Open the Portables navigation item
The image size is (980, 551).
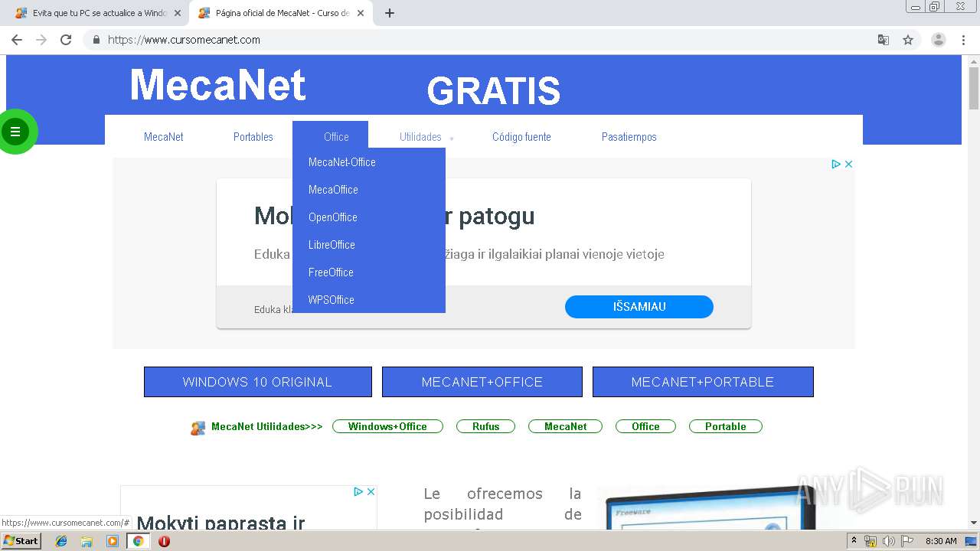(253, 137)
